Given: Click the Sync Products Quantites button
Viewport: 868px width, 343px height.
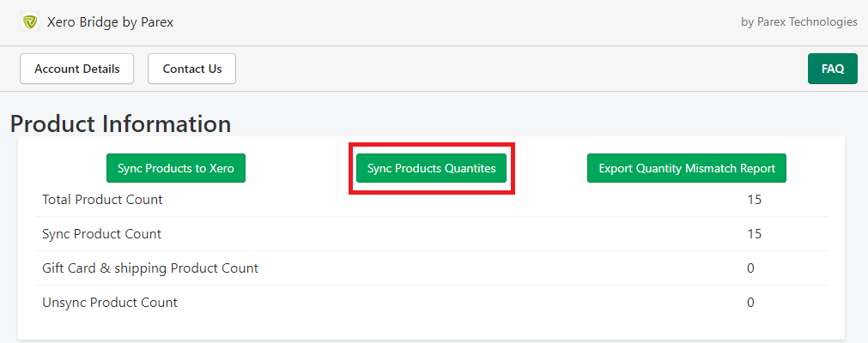Looking at the screenshot, I should point(431,168).
